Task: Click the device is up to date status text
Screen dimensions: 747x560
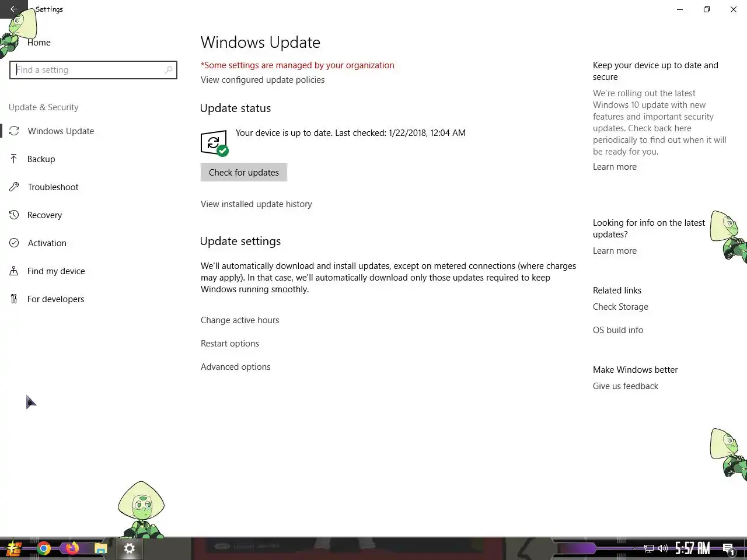Action: [350, 133]
